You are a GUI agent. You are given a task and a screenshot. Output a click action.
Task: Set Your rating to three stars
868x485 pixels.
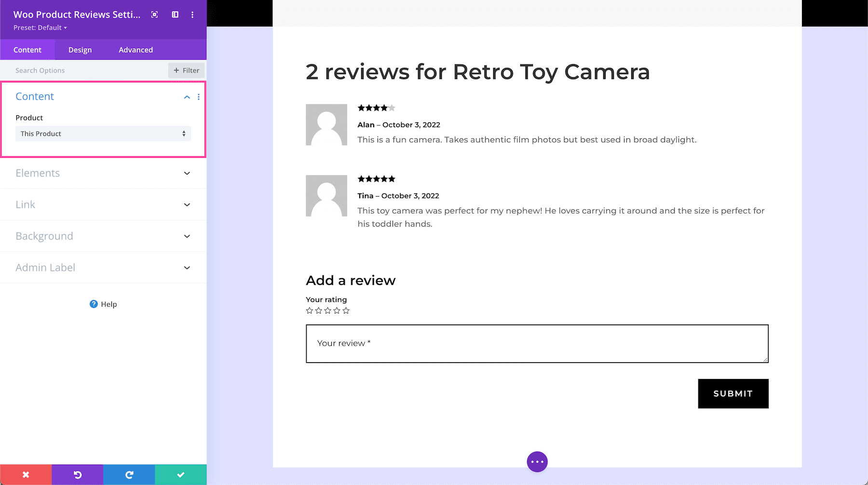327,310
